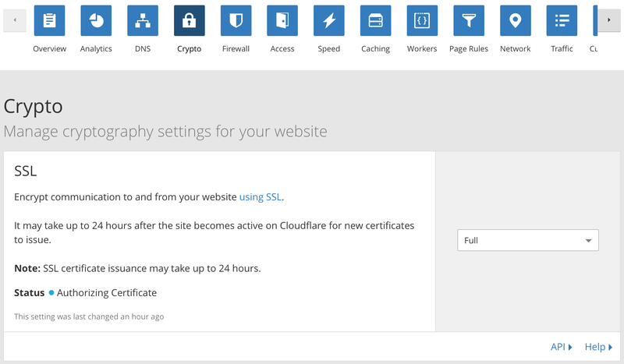This screenshot has width=624, height=364.
Task: Click the Firewall tab label
Action: (x=236, y=48)
